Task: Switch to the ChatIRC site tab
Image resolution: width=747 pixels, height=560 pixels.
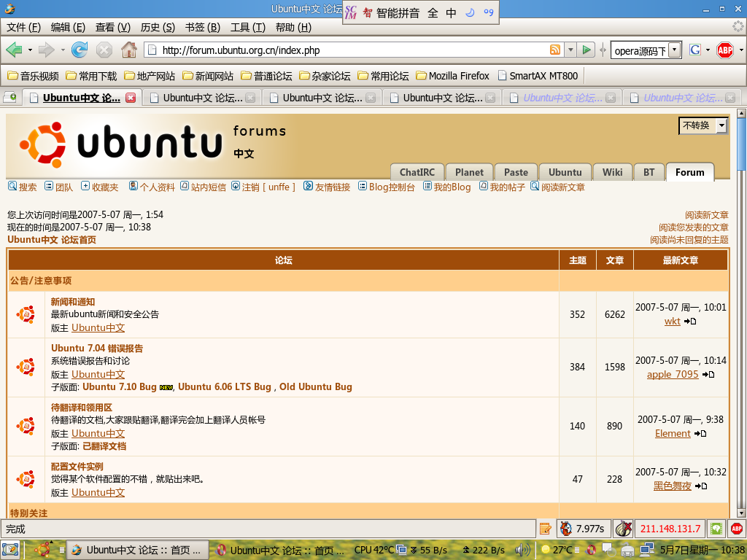Action: pos(417,172)
